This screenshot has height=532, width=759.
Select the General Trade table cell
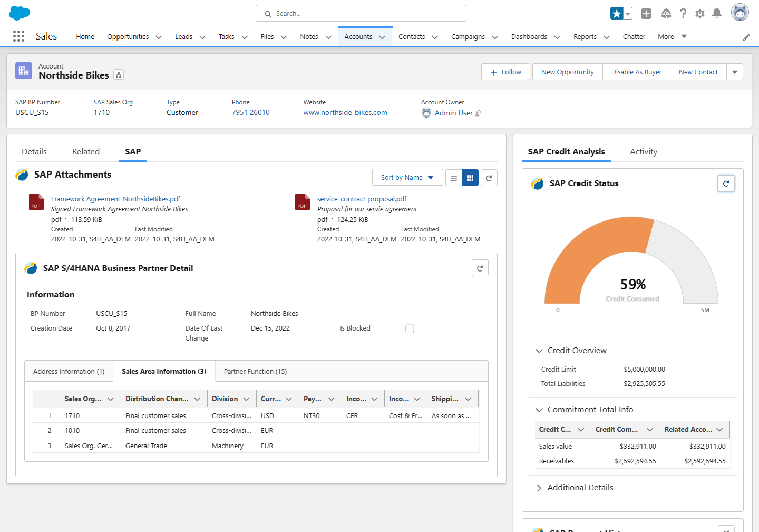click(x=147, y=446)
